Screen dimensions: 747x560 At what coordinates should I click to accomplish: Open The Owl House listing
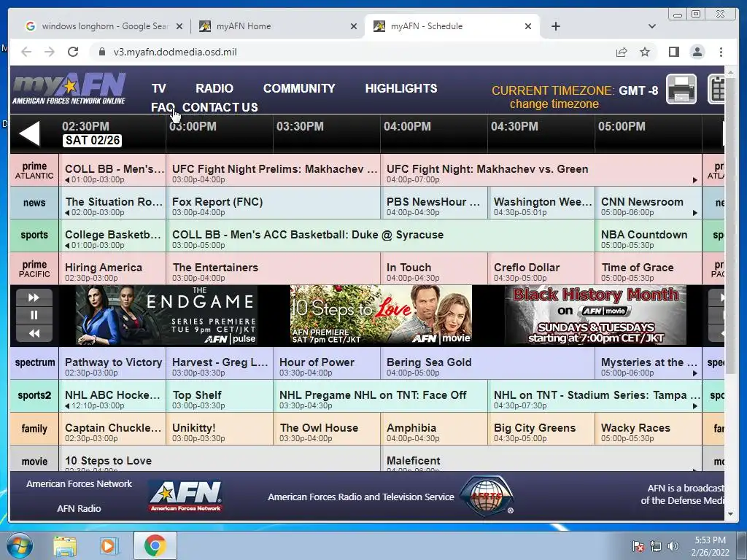(x=327, y=429)
